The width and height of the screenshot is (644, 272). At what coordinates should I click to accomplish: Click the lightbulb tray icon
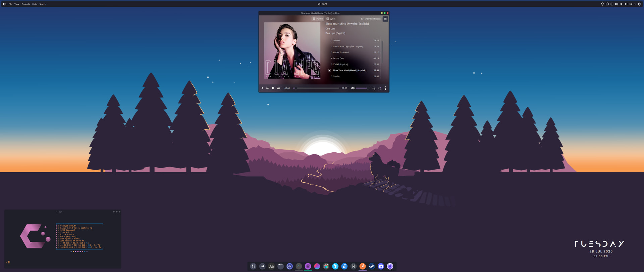pyautogui.click(x=602, y=4)
